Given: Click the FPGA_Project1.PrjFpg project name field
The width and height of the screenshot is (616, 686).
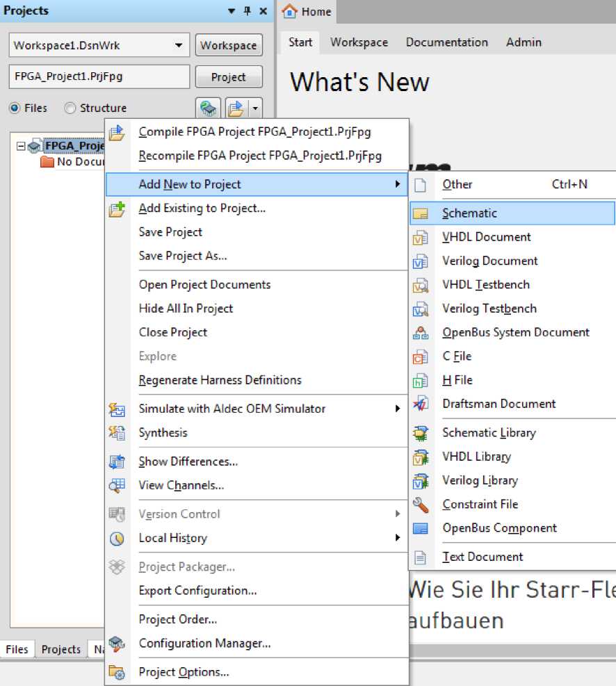Looking at the screenshot, I should [99, 77].
